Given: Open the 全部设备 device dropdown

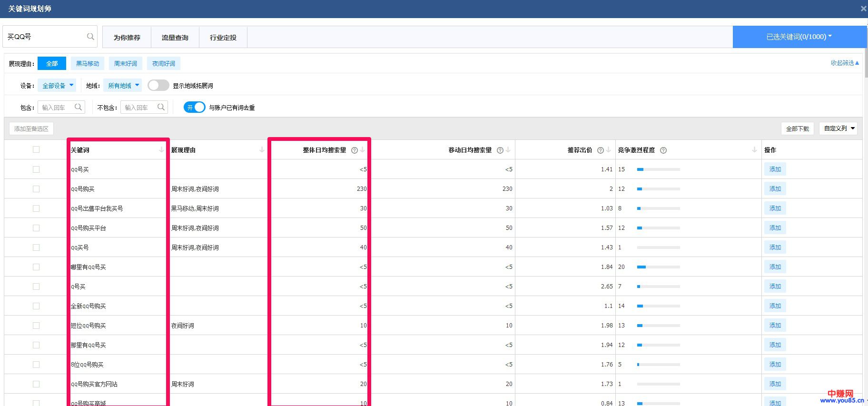Looking at the screenshot, I should [x=57, y=86].
